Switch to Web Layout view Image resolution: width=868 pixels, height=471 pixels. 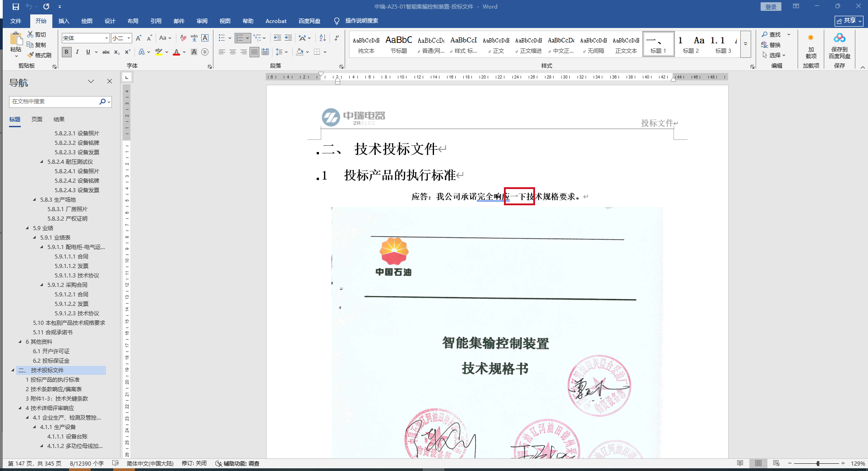coord(776,463)
